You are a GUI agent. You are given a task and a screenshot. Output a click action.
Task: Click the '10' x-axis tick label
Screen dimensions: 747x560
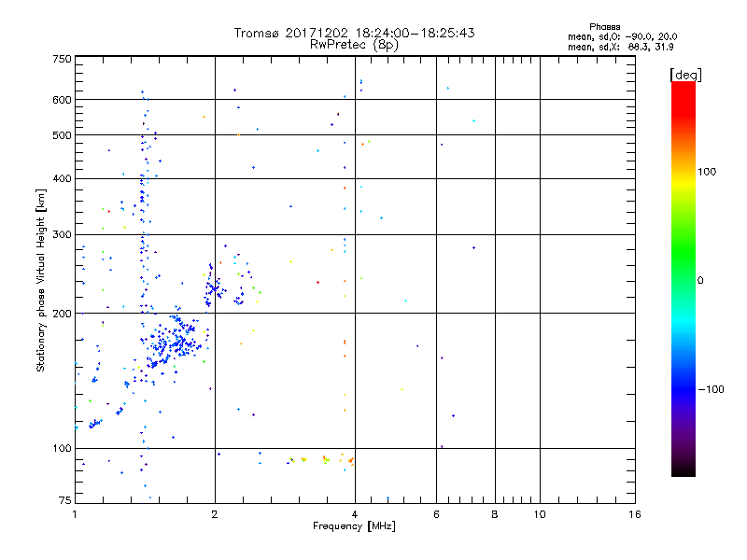click(x=540, y=514)
